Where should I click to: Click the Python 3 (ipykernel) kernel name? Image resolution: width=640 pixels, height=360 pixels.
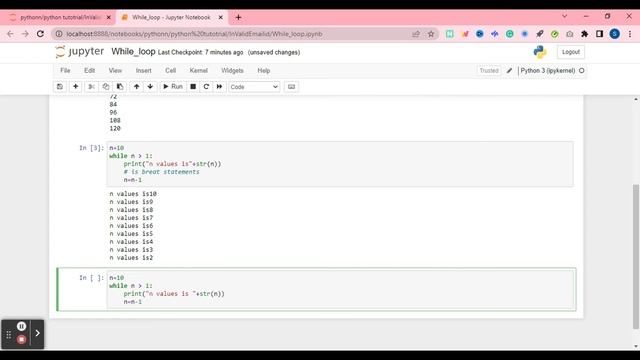[x=548, y=71]
